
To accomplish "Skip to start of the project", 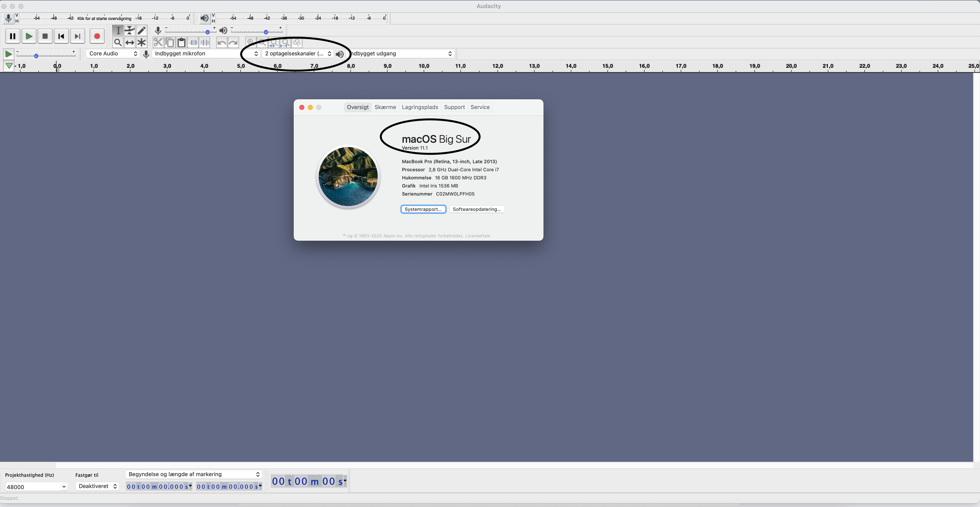I will 61,36.
